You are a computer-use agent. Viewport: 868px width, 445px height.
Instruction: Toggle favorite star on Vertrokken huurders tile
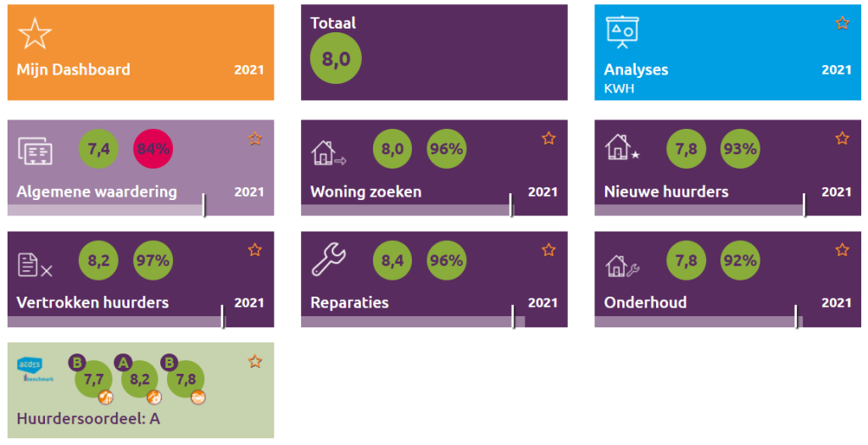tap(255, 249)
